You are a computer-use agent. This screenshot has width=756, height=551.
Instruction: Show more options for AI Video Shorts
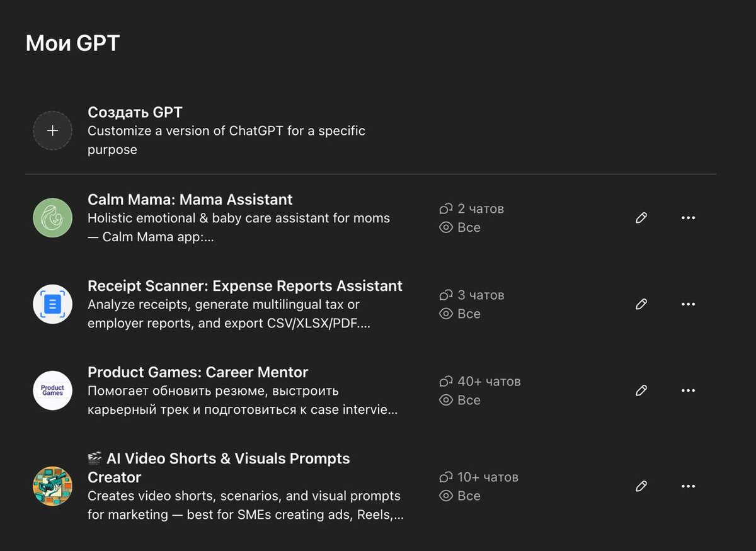coord(688,486)
